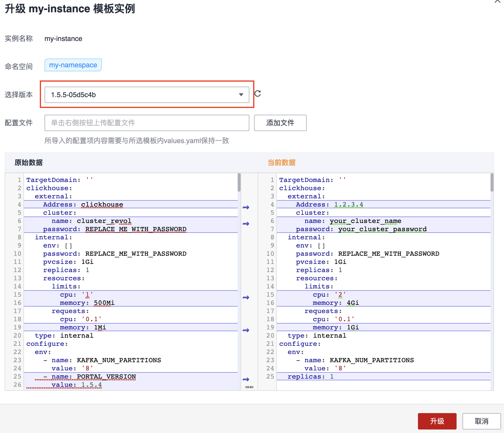Click the values.yaml hint text below config input
Viewport: 504px width, 433px height.
[x=137, y=141]
